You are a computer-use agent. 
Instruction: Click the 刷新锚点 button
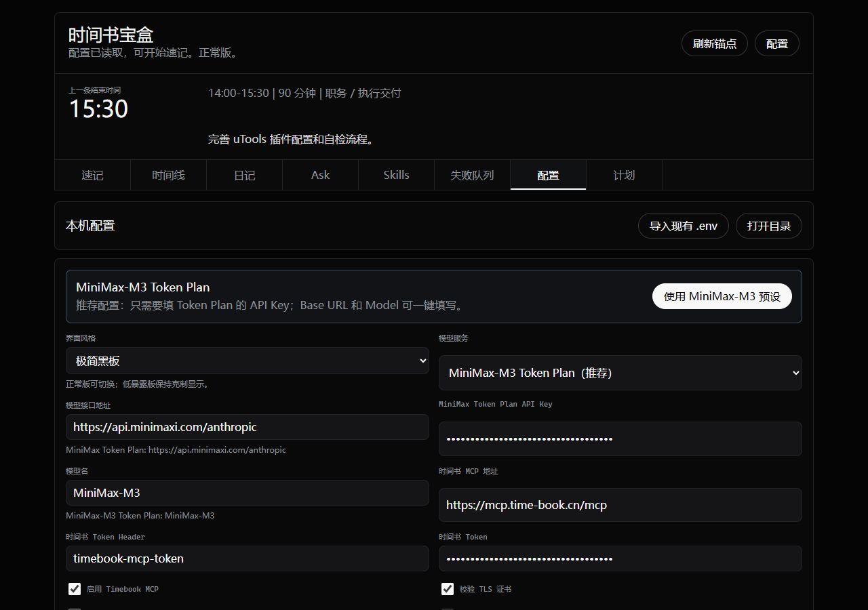715,43
